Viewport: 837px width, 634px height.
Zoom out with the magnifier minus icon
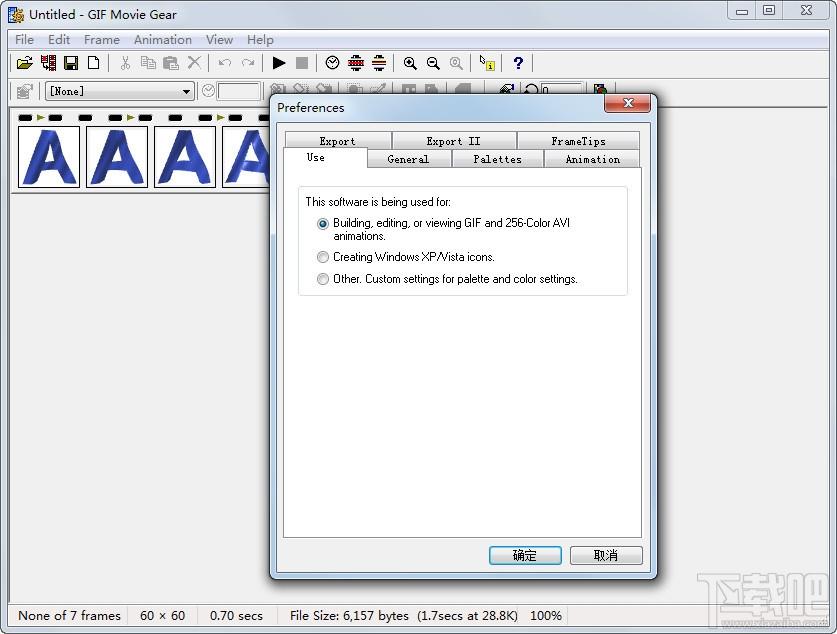click(x=433, y=63)
